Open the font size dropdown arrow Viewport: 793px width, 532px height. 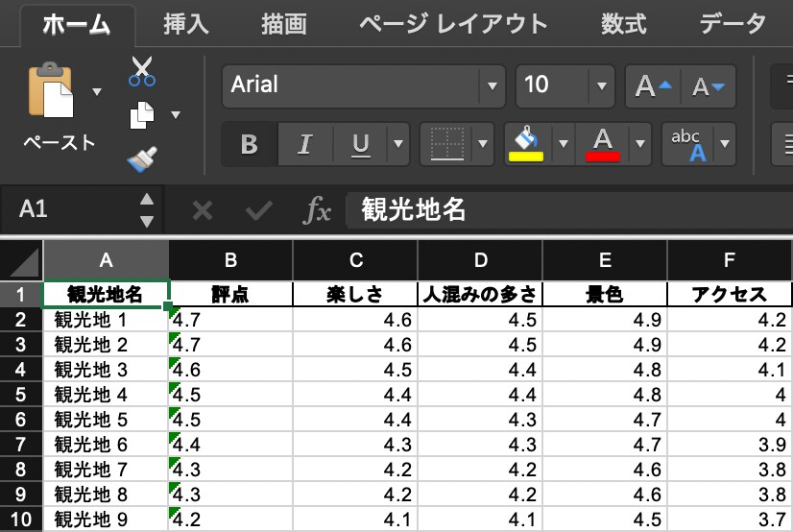[x=601, y=86]
